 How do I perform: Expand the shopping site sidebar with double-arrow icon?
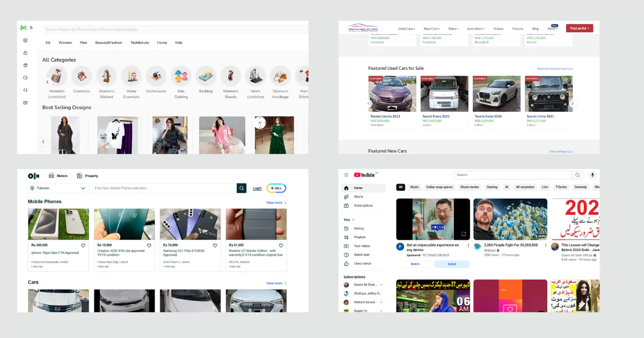[x=31, y=27]
